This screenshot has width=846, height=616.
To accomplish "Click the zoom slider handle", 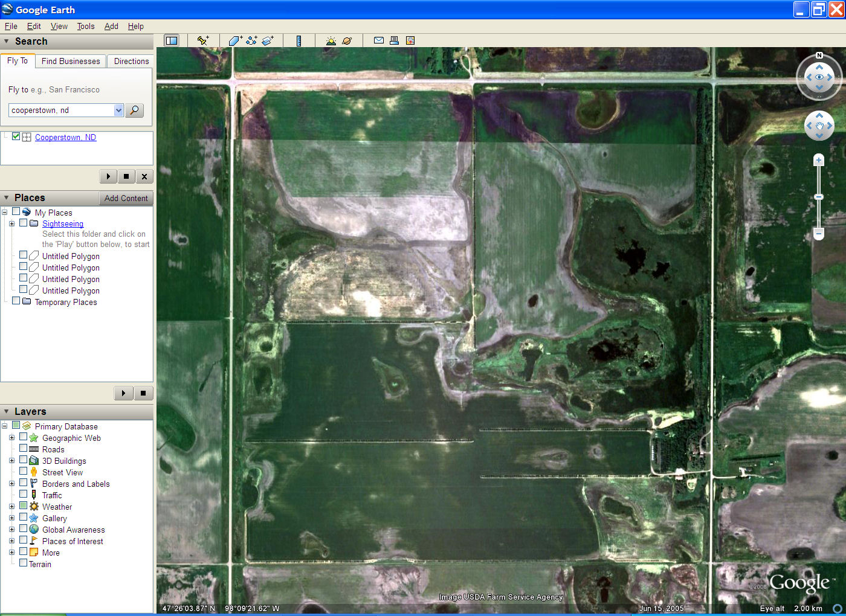I will [x=819, y=197].
